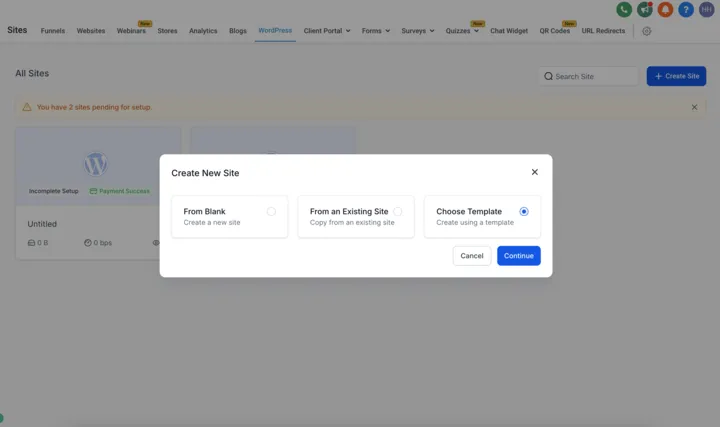The width and height of the screenshot is (720, 427).
Task: Click the 'You have 2 sites pending' message
Action: (x=94, y=107)
